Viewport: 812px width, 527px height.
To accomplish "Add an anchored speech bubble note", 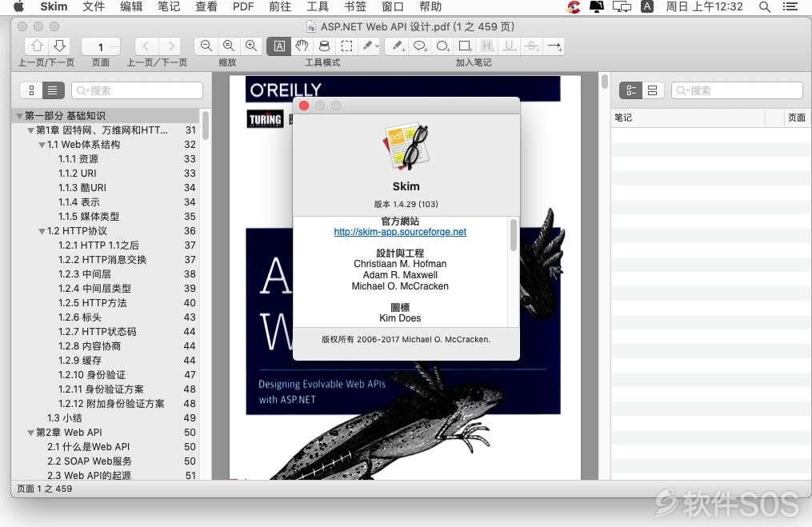I will (420, 46).
